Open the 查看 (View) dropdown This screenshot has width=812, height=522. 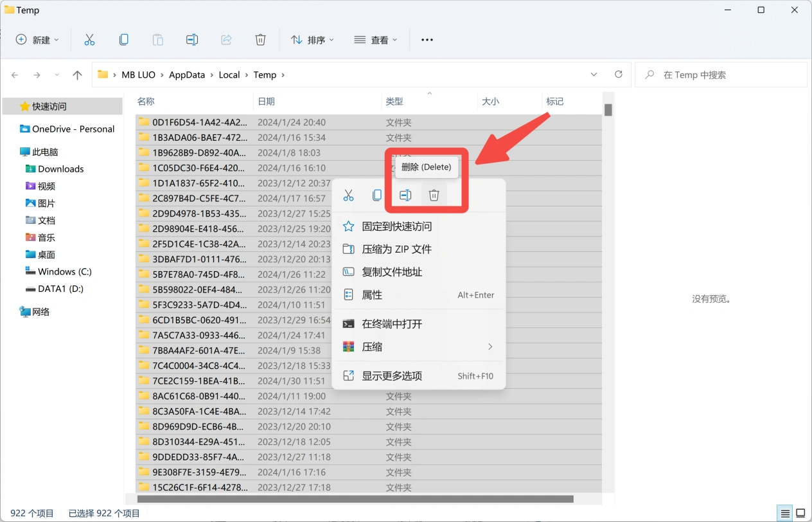[376, 39]
